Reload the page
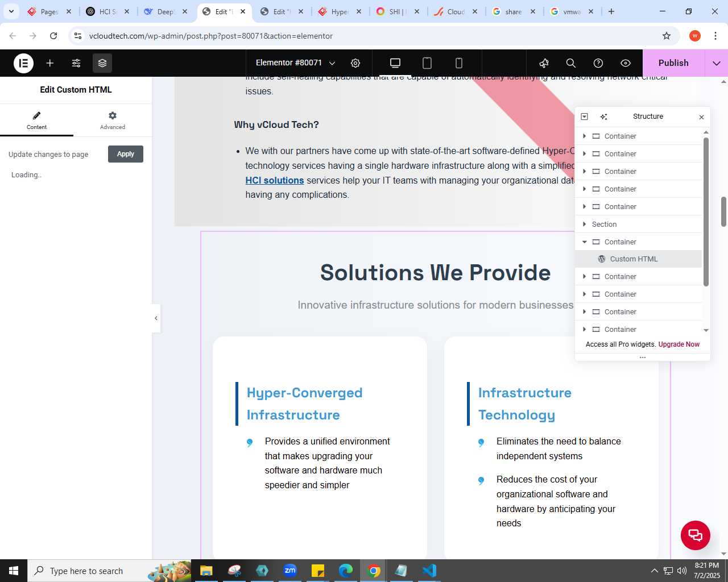The height and width of the screenshot is (582, 728). (x=53, y=36)
